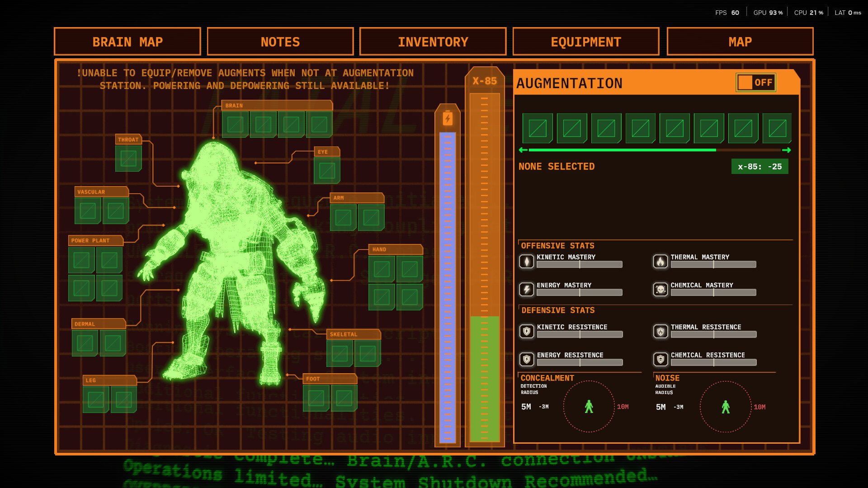Click the Thermal Resistence shield icon
Screen dimensions: 868x488
coord(660,331)
